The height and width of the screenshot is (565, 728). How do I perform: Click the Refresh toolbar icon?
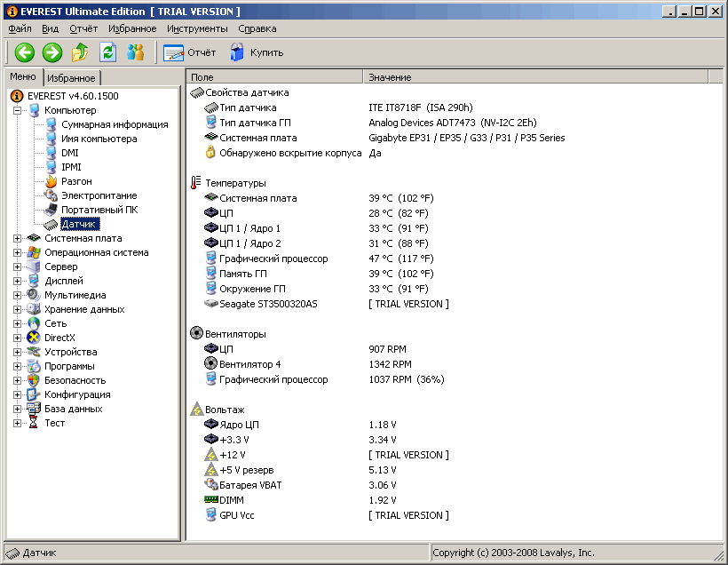point(107,52)
